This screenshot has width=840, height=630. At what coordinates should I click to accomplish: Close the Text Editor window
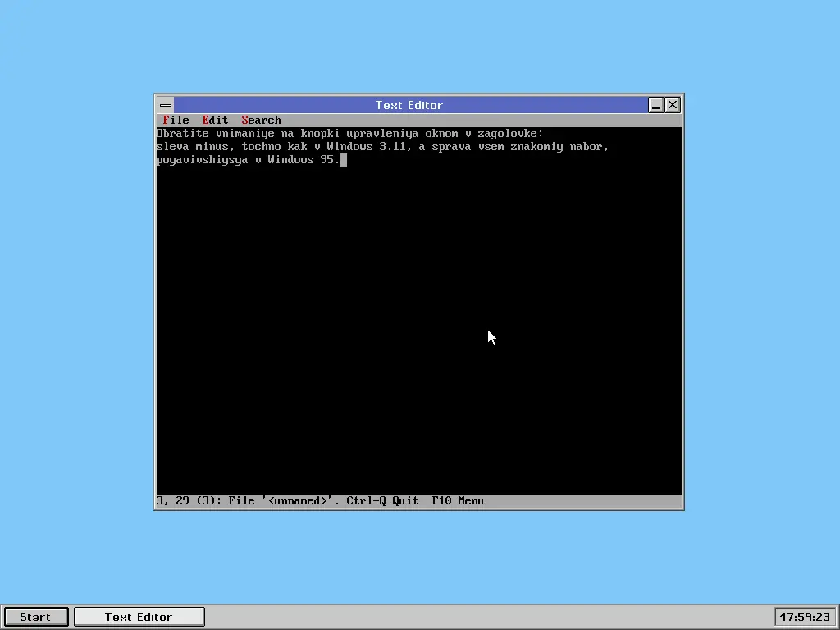tap(673, 105)
